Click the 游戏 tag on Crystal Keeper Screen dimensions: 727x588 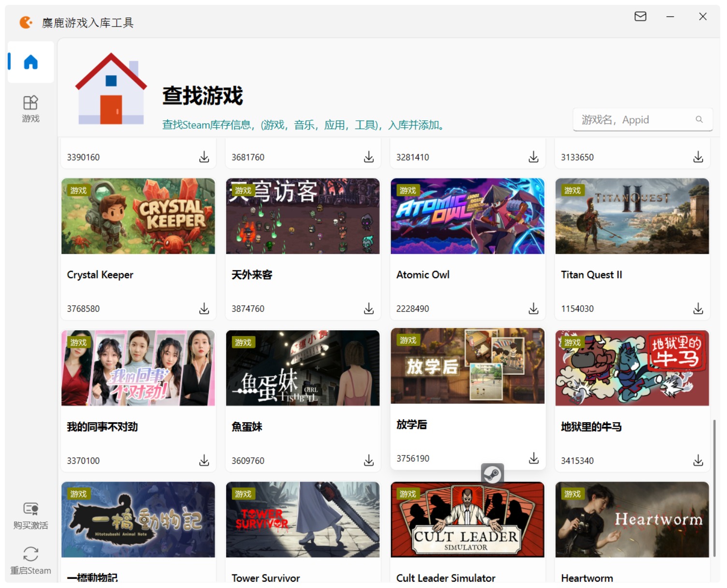pyautogui.click(x=78, y=191)
